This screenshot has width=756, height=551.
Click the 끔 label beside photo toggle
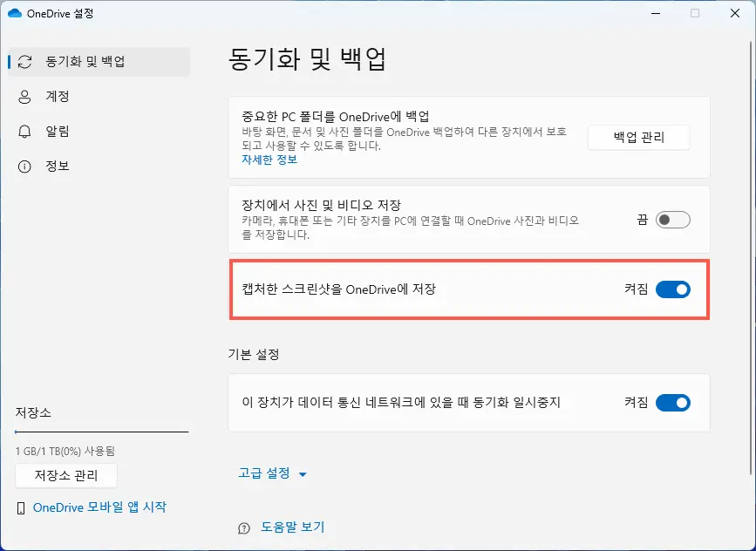coord(643,221)
